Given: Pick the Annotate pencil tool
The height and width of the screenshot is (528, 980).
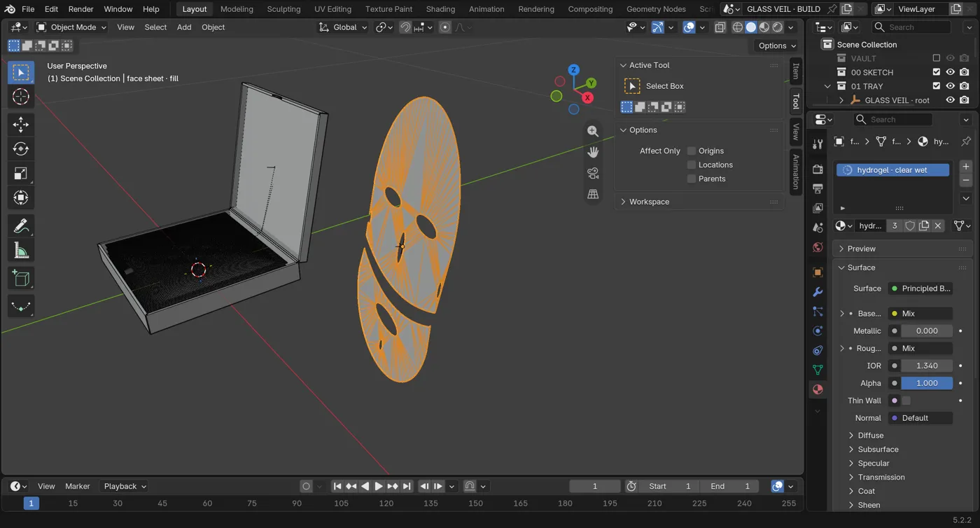Looking at the screenshot, I should coord(21,226).
